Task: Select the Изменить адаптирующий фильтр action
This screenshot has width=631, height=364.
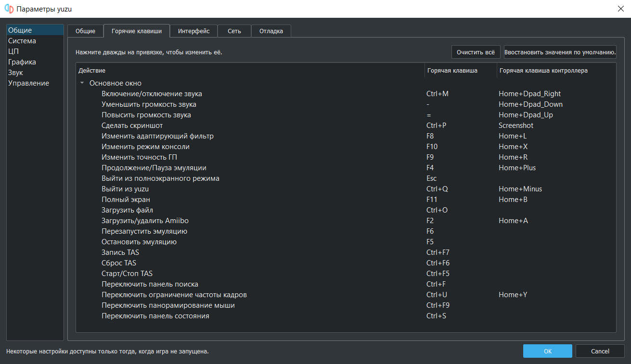Action: coord(157,136)
